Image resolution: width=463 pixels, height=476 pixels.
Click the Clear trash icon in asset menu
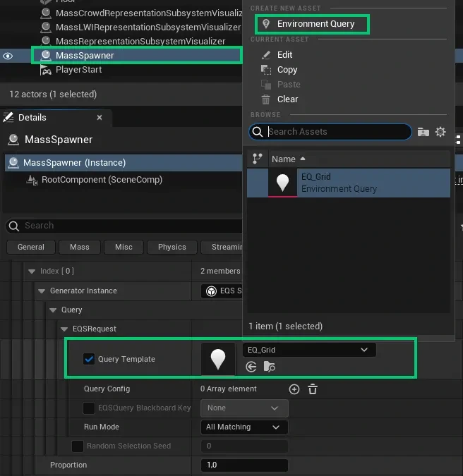266,99
